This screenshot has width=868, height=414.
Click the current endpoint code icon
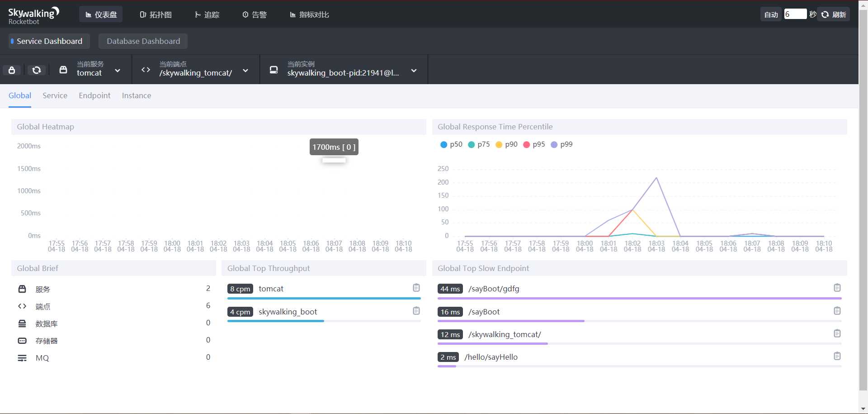click(146, 70)
